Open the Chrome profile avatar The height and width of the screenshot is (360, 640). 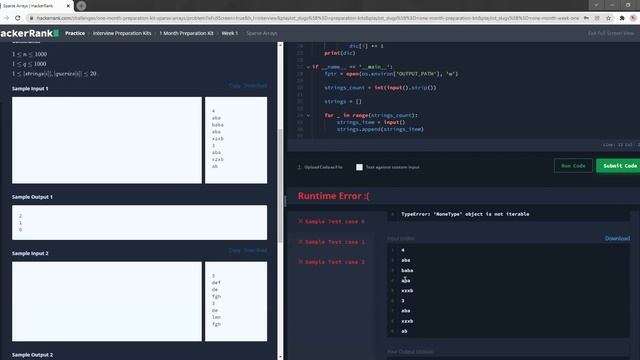[633, 18]
